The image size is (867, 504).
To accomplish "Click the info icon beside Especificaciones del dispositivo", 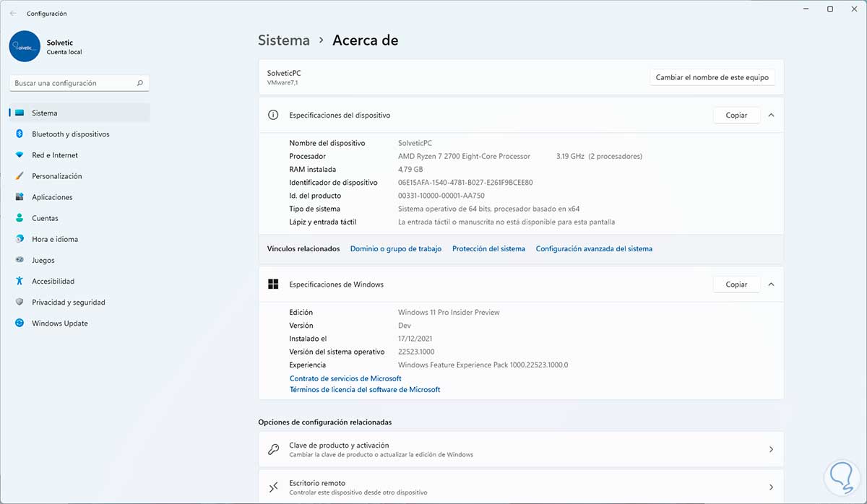I will coord(273,115).
